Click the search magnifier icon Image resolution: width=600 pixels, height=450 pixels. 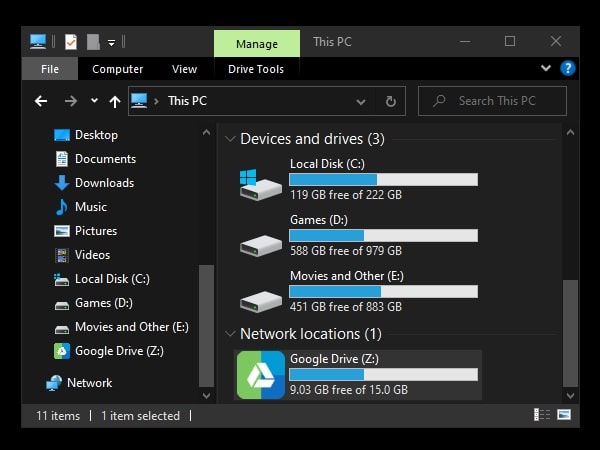[x=439, y=101]
